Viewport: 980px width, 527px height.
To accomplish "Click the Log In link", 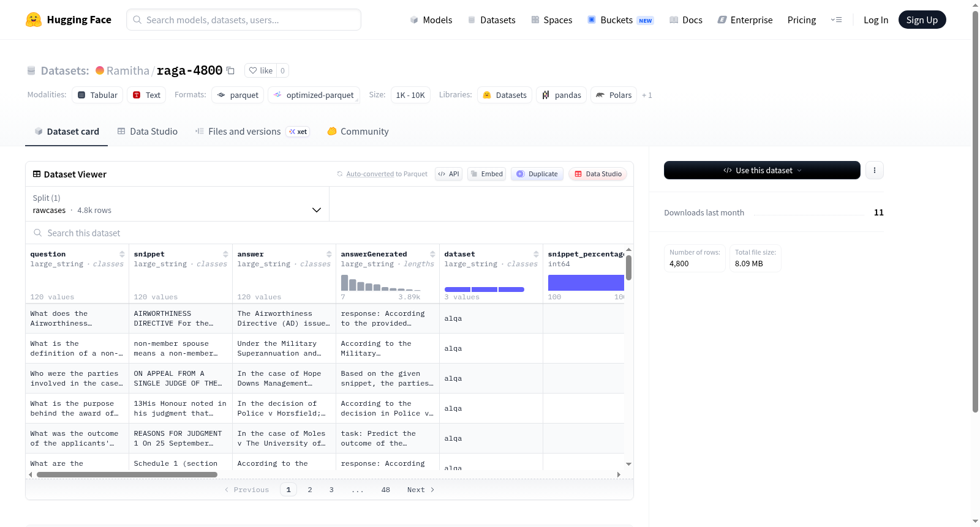I will click(x=876, y=20).
